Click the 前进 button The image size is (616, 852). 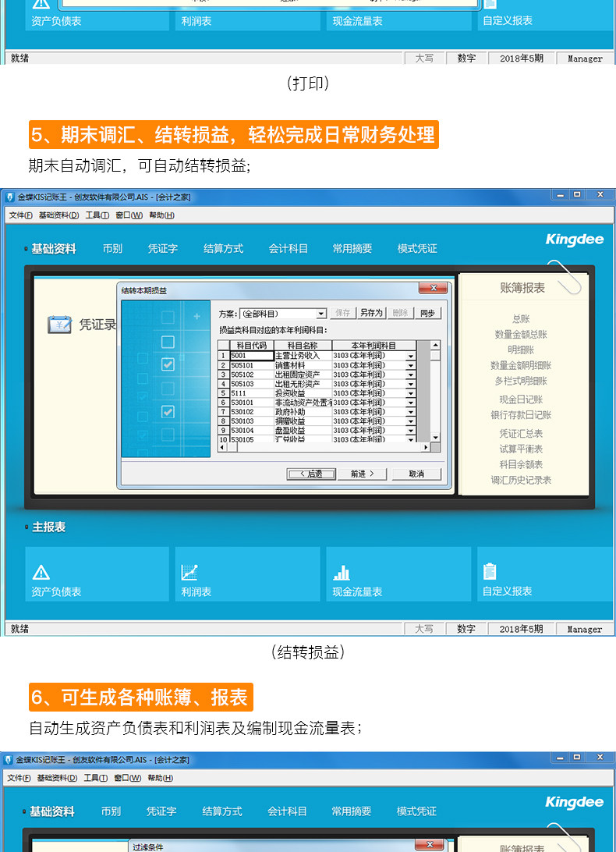coord(362,474)
